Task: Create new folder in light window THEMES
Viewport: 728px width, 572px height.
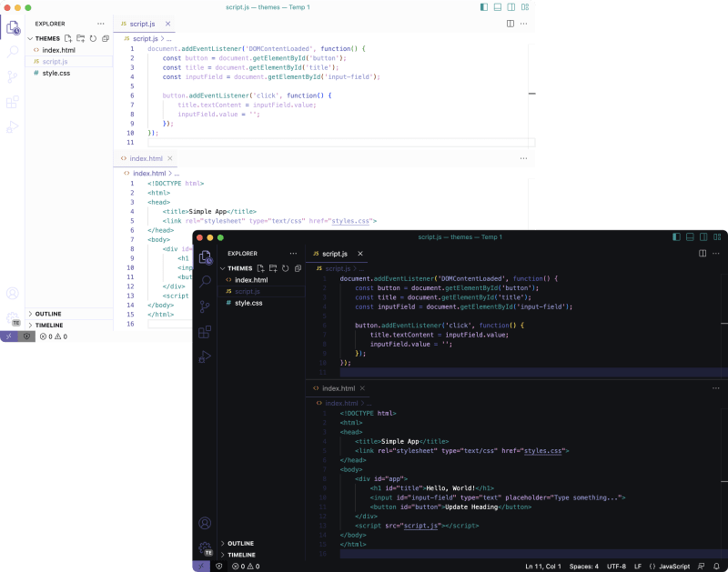Action: (81, 38)
